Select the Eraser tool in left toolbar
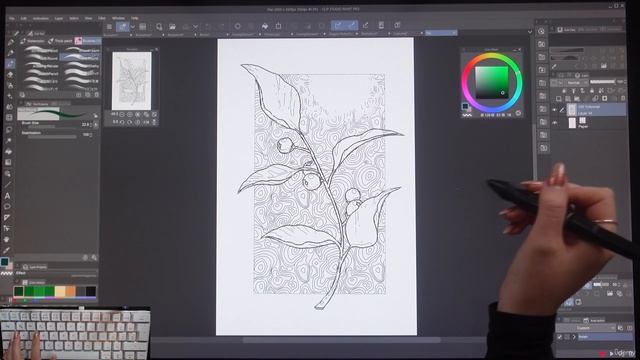The height and width of the screenshot is (360, 640). point(10,75)
